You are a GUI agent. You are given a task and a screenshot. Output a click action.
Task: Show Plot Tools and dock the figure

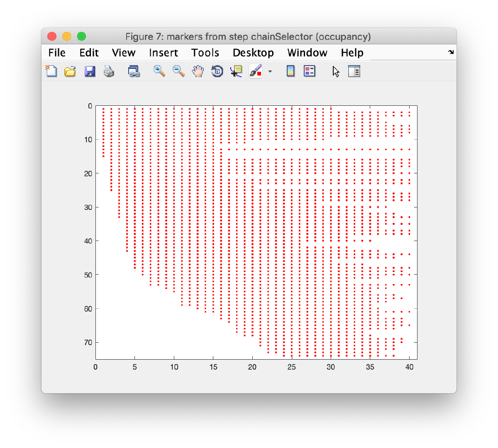[x=354, y=71]
